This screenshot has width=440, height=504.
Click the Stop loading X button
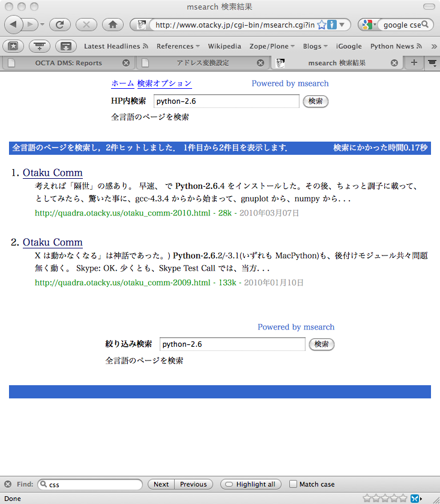tap(86, 25)
